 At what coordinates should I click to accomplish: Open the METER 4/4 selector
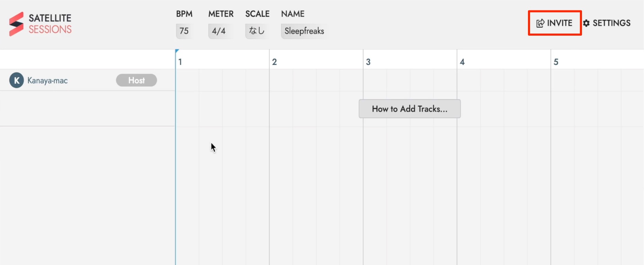(x=219, y=31)
